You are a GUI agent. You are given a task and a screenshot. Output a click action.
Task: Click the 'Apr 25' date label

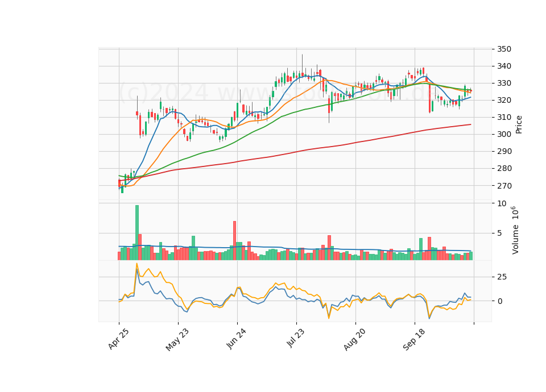118,339
